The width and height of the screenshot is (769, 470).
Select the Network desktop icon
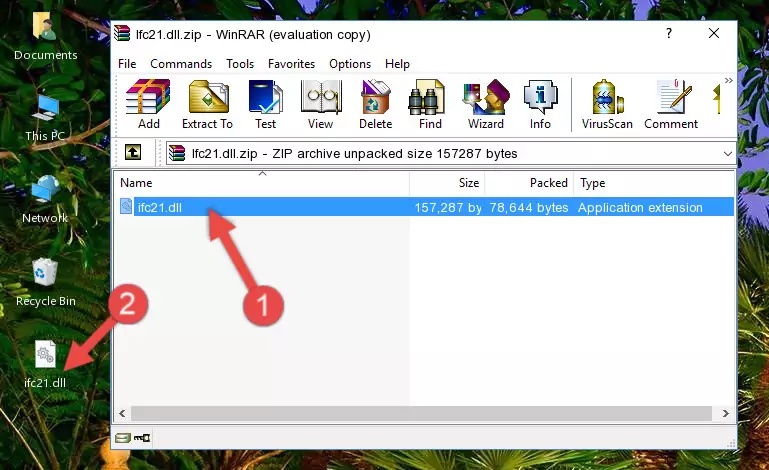coord(45,200)
